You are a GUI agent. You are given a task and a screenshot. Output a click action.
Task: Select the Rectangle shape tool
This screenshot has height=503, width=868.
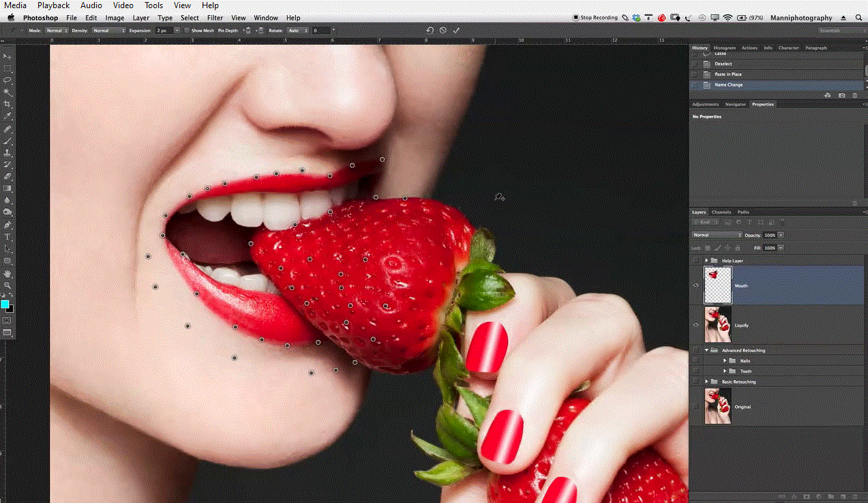(x=8, y=261)
